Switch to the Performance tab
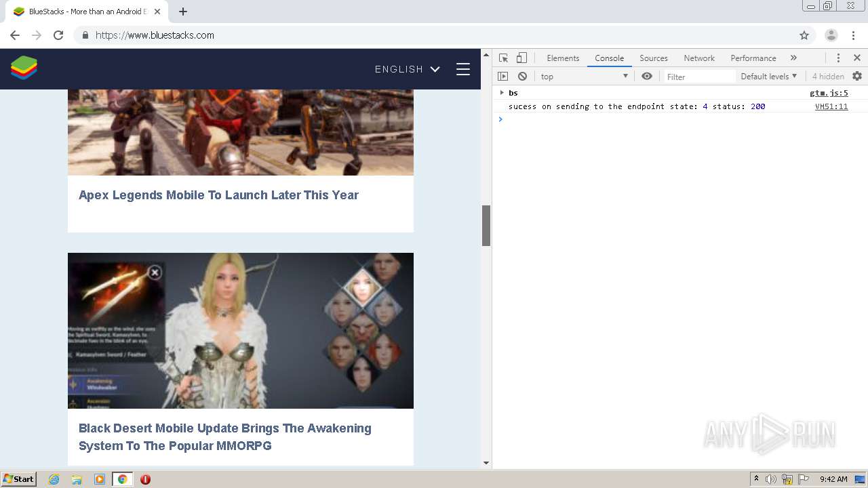The image size is (868, 488). (753, 58)
